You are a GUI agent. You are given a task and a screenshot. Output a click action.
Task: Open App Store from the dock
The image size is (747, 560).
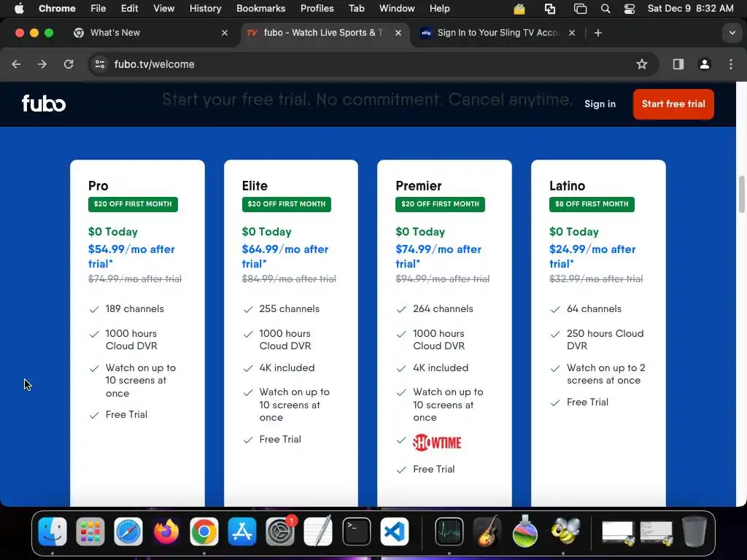[x=242, y=532]
